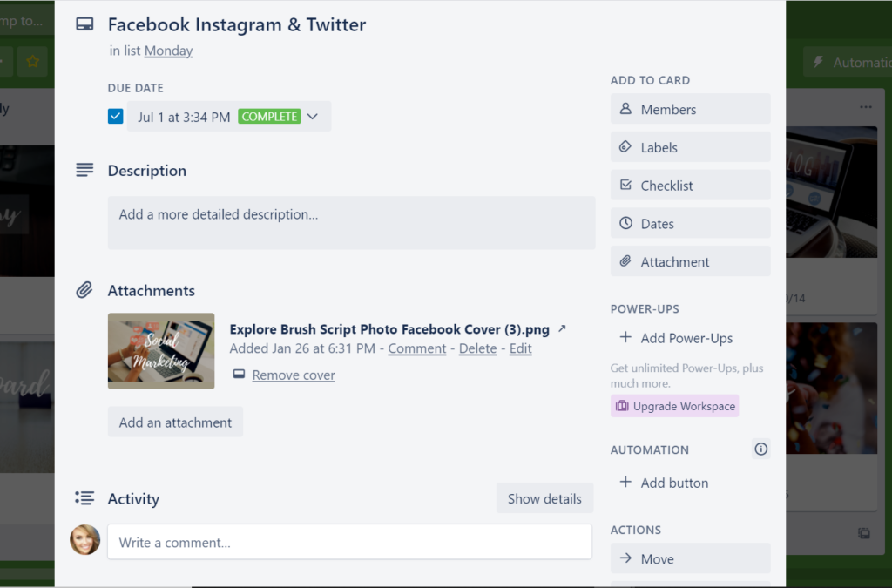Screen dimensions: 892x588
Task: Open the Members option
Action: click(690, 109)
